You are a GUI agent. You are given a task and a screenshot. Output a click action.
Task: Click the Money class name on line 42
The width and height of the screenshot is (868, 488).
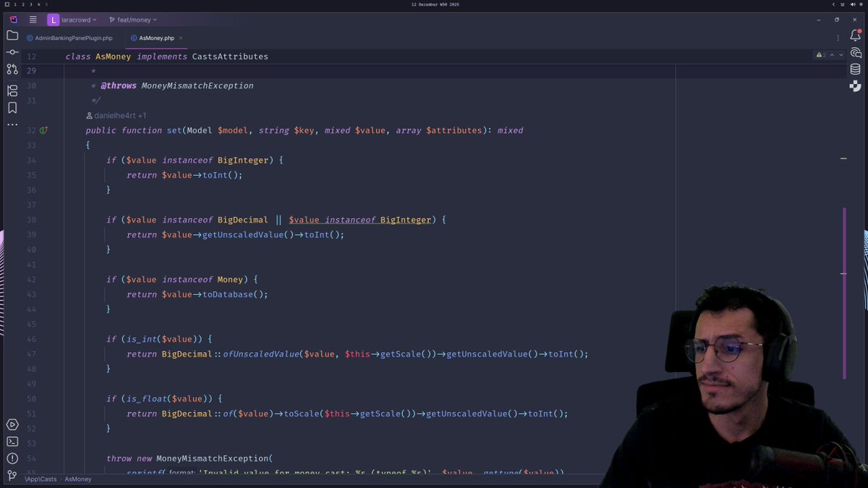pos(230,280)
